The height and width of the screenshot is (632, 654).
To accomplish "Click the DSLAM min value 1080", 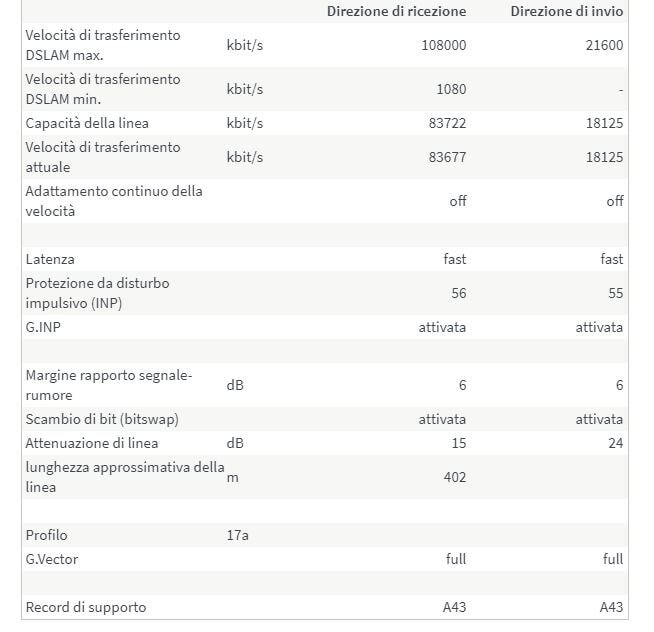I will coord(451,89).
